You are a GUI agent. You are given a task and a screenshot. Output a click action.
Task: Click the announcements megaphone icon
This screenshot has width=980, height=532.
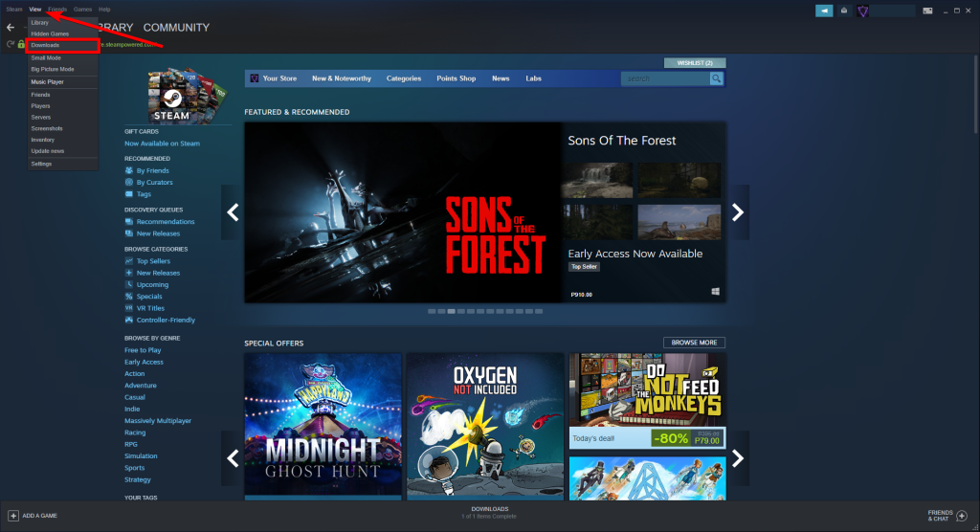[x=824, y=11]
